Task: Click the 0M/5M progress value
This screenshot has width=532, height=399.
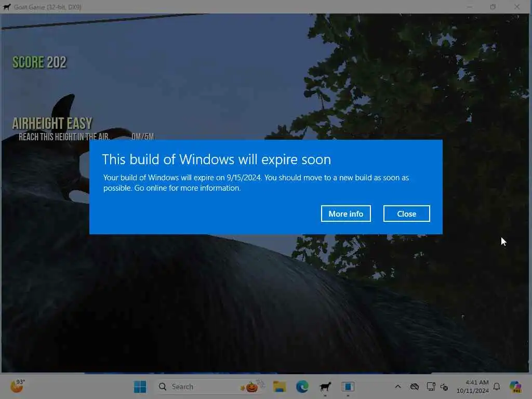Action: pyautogui.click(x=142, y=137)
